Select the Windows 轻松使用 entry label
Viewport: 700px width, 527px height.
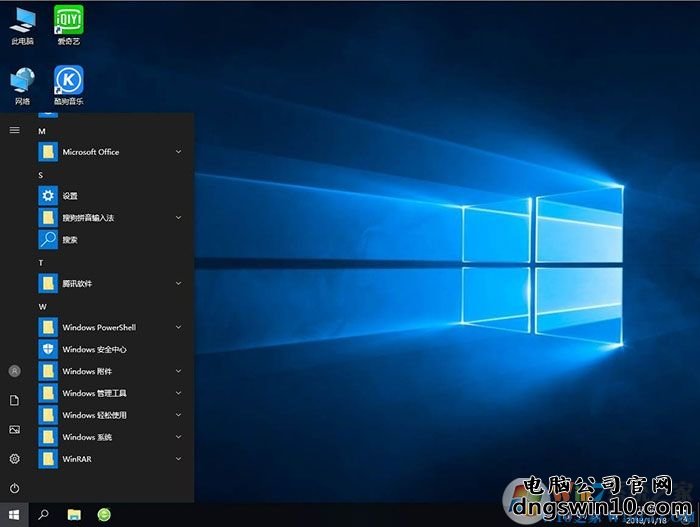point(94,415)
